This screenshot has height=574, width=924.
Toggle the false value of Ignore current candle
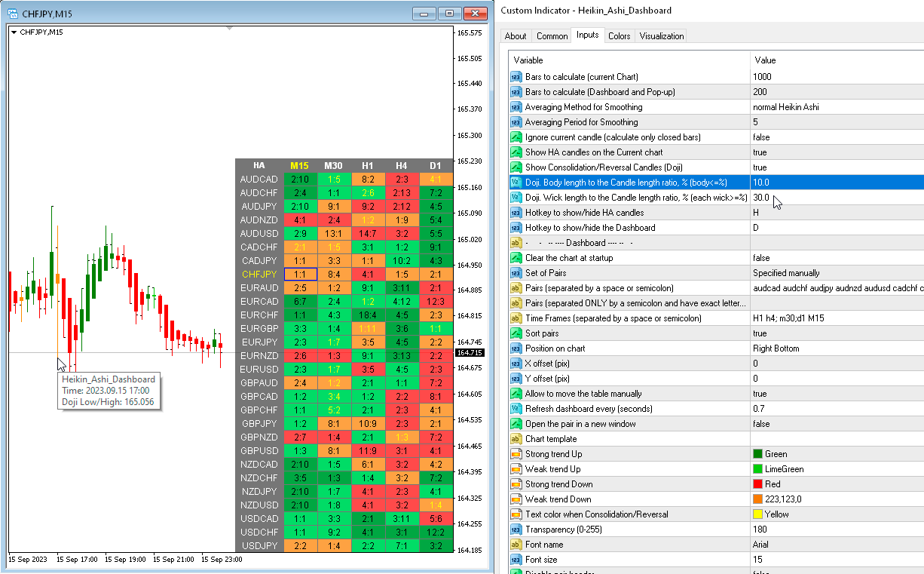coord(761,137)
